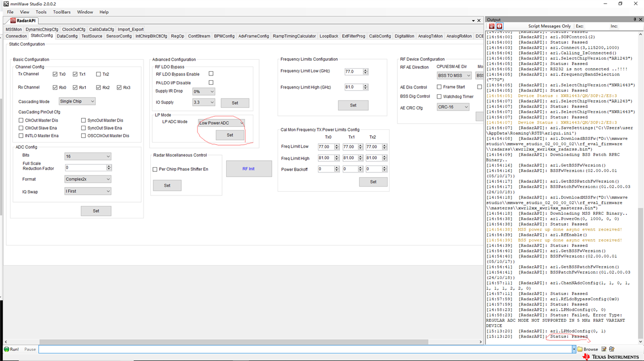Open the RadarAPI tab arrow dropdown menu
The width and height of the screenshot is (644, 361).
point(473,21)
